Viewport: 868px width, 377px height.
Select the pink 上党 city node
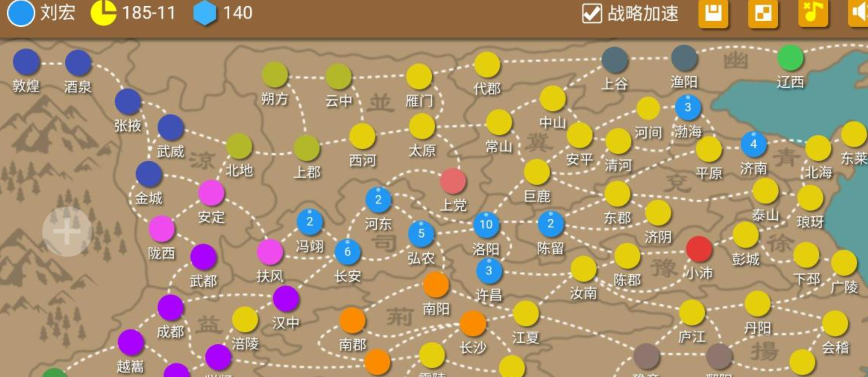coord(453,181)
